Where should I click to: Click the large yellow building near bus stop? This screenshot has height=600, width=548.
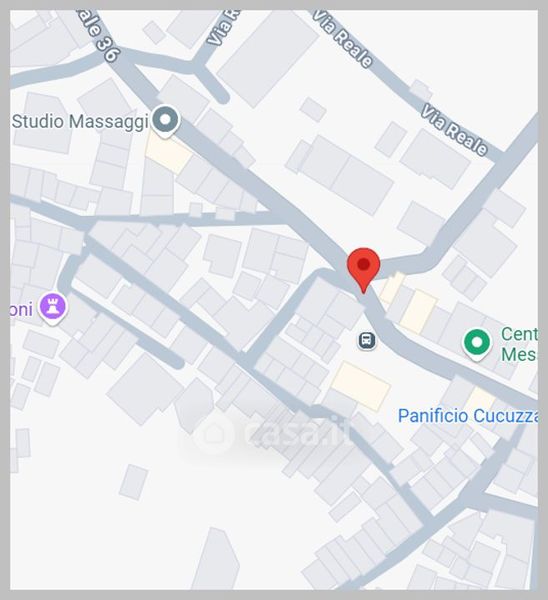(360, 386)
